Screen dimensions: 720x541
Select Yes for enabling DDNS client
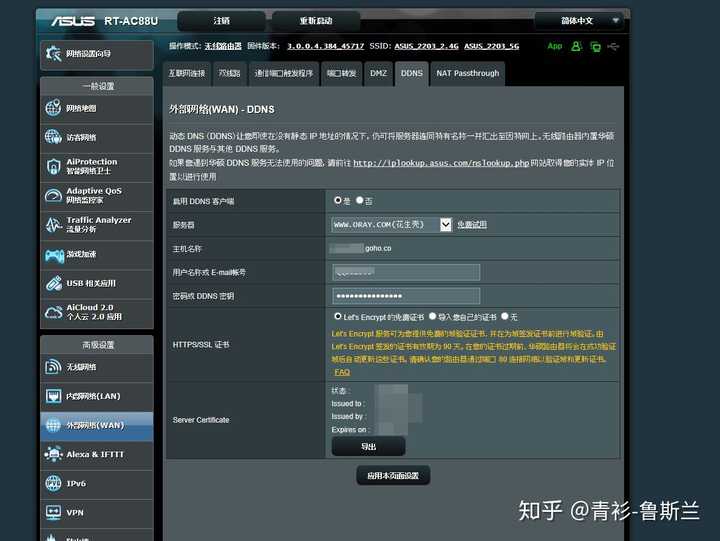pos(338,200)
